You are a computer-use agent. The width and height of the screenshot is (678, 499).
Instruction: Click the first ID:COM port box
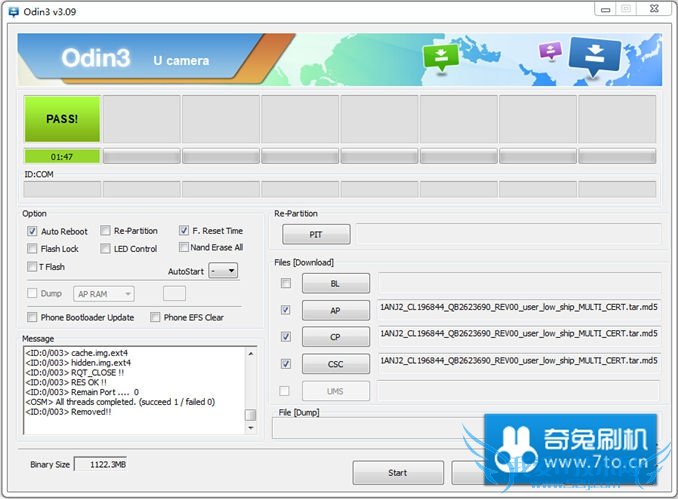(x=62, y=189)
